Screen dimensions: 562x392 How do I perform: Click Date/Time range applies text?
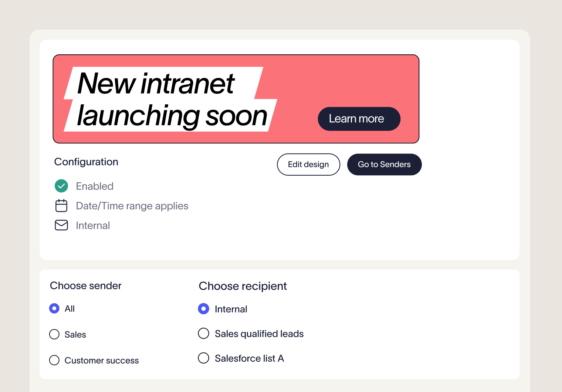pyautogui.click(x=132, y=206)
